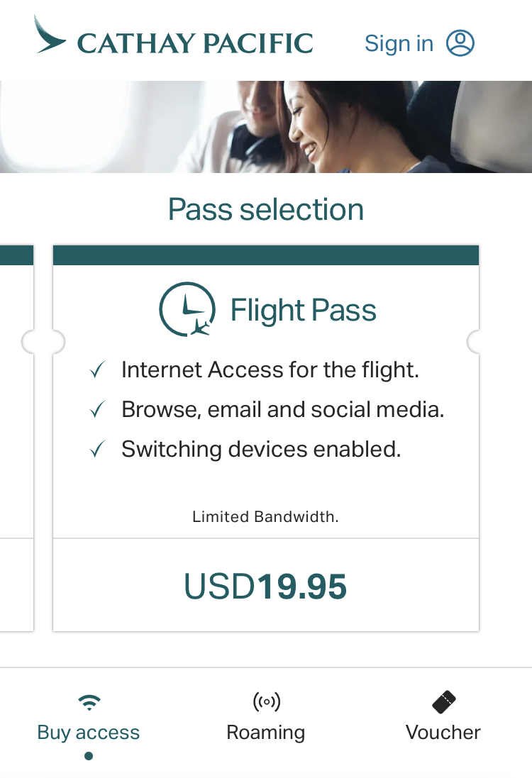Switch to the Voucher tab
This screenshot has height=778, width=532.
click(443, 732)
